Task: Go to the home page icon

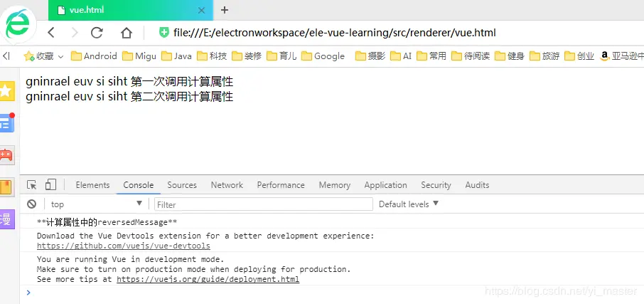Action: (x=126, y=33)
